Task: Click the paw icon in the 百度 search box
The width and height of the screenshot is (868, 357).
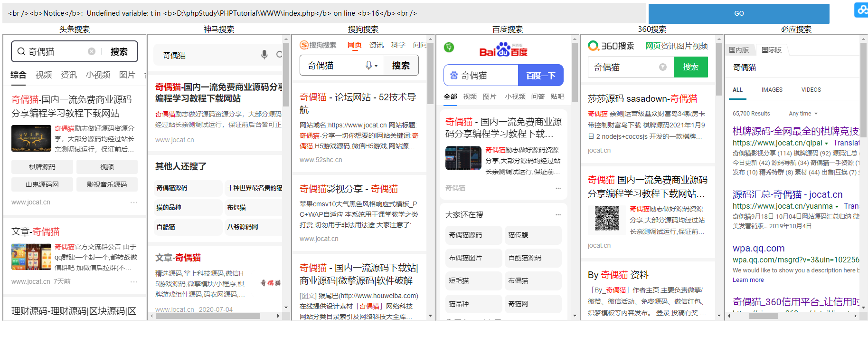Action: pyautogui.click(x=454, y=75)
